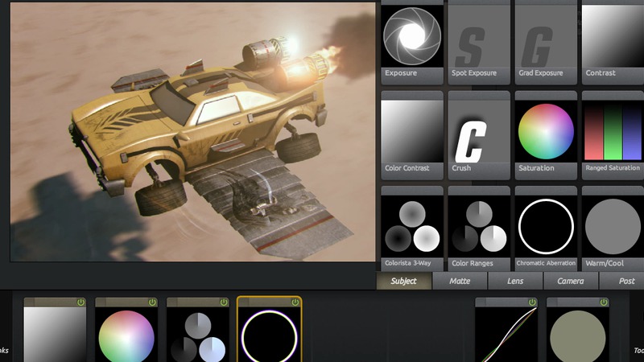Switch to the Subject tab

tap(404, 281)
